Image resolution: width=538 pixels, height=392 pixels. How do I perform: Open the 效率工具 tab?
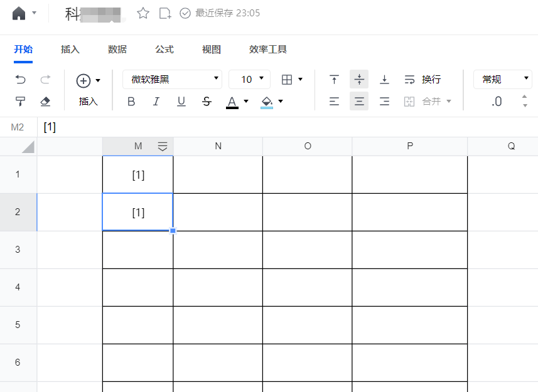click(268, 50)
